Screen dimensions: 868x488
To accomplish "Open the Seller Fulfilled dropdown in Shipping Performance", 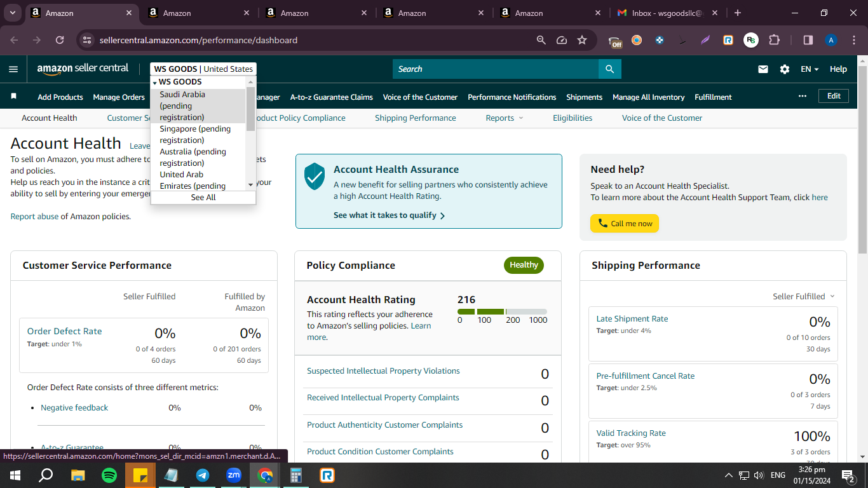I will (804, 297).
